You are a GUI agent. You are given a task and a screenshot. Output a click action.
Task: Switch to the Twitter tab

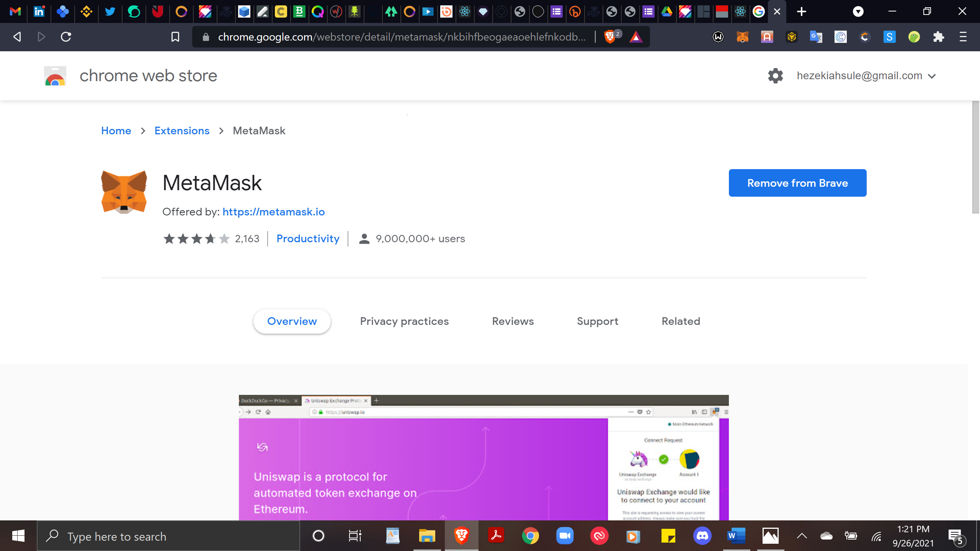[110, 12]
